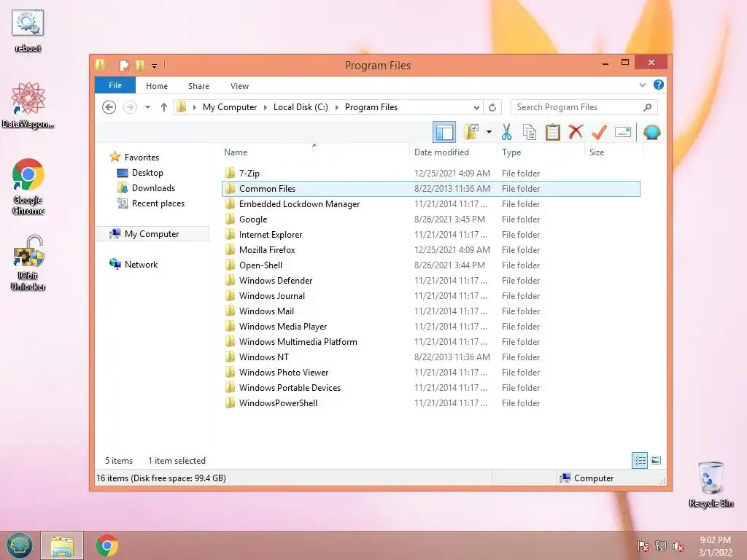Click My Computer in the address bar

[x=230, y=107]
